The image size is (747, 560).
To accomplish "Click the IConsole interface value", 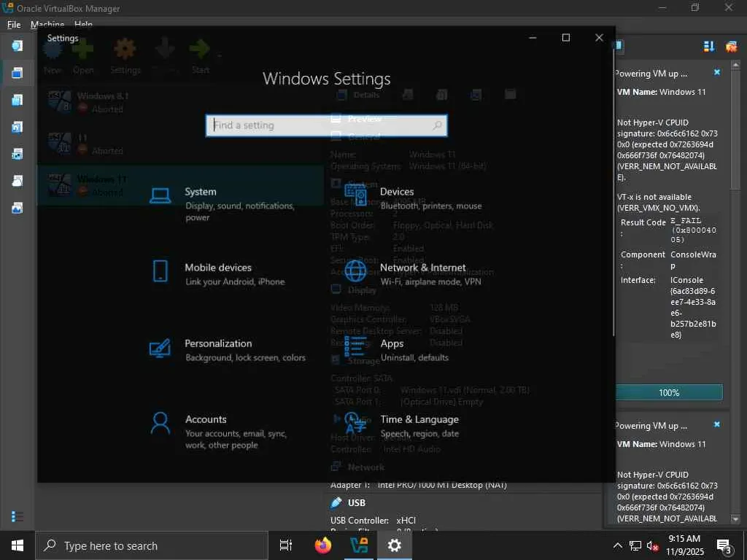I will (693, 307).
